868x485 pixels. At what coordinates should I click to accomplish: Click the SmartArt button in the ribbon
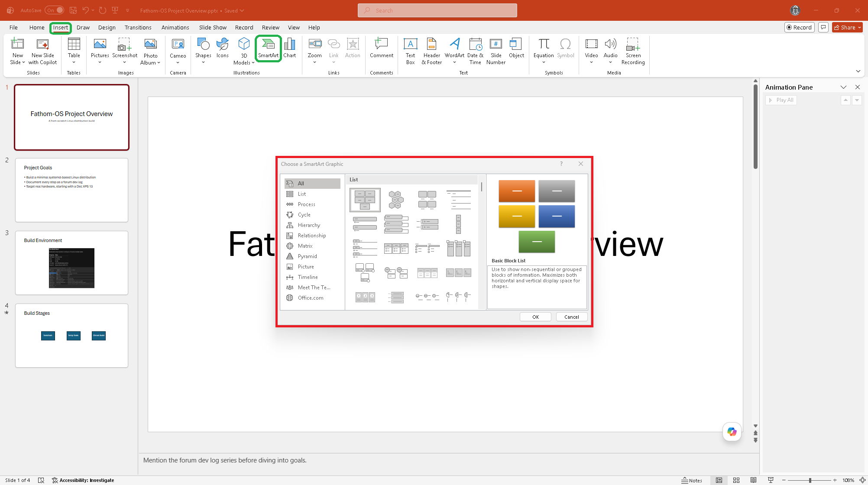(x=268, y=48)
